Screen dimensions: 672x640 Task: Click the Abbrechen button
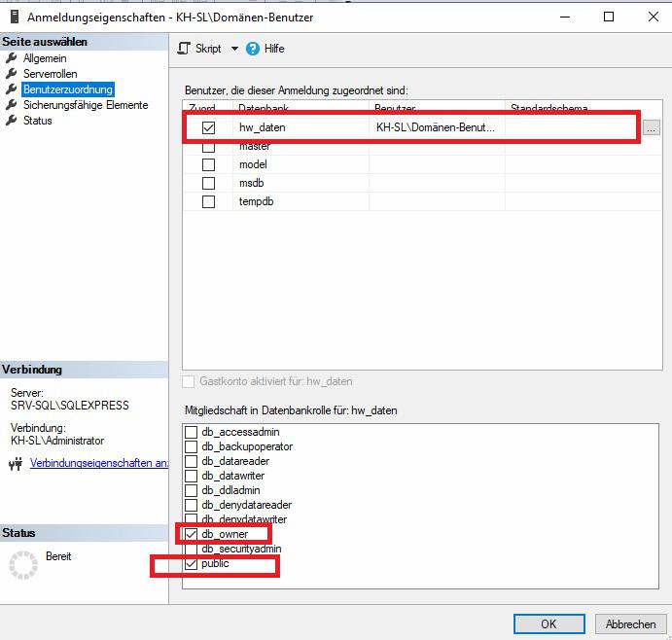pyautogui.click(x=630, y=623)
